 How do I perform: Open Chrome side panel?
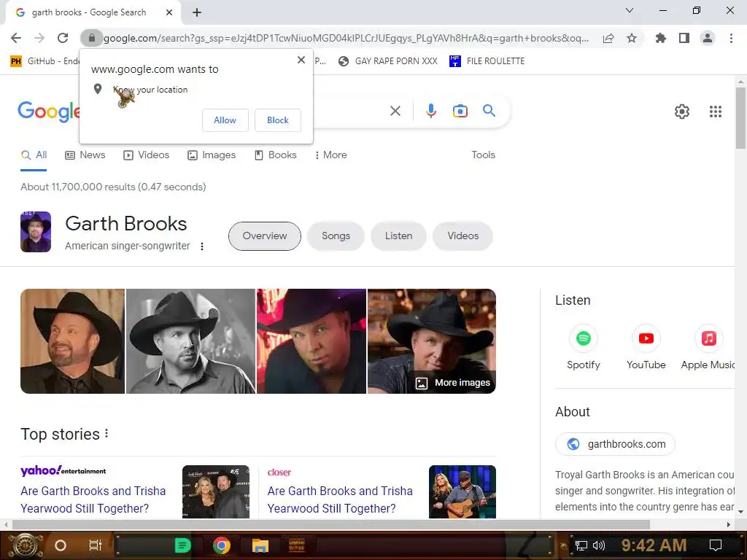click(684, 38)
